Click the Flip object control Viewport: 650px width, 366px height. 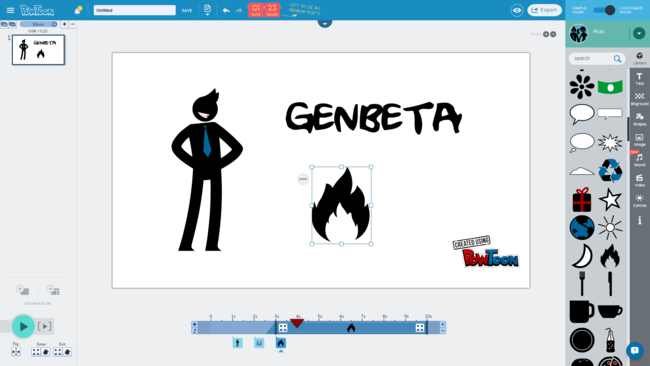coord(16,351)
